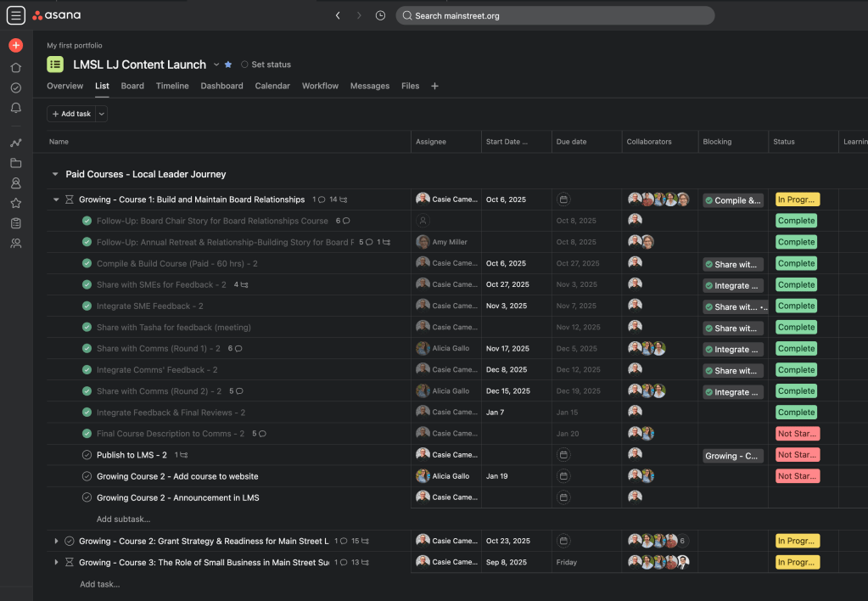This screenshot has width=868, height=601.
Task: Open Home from the sidebar
Action: [x=15, y=68]
